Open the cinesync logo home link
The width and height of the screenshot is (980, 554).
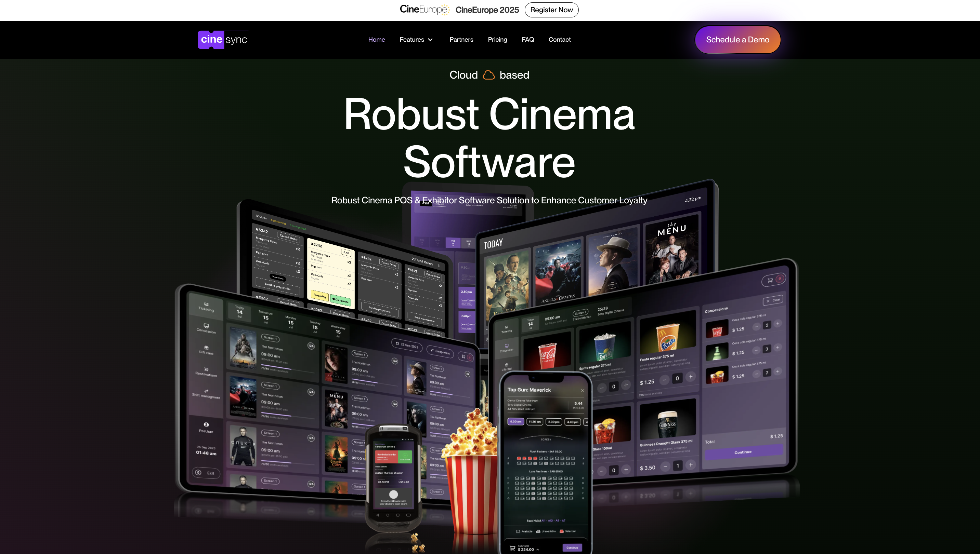[223, 40]
